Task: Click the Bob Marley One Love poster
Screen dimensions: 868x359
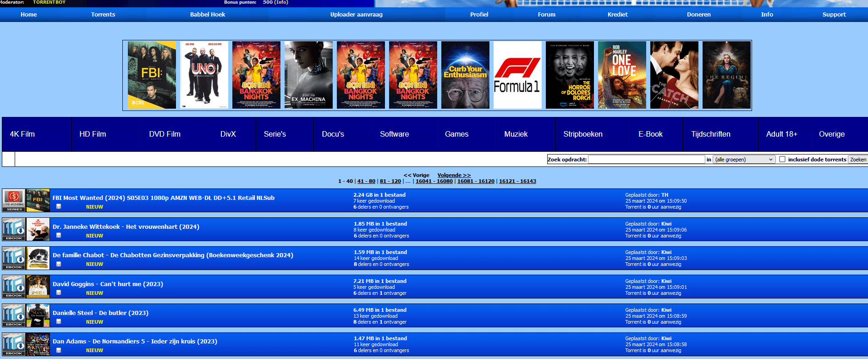Action: tap(622, 75)
